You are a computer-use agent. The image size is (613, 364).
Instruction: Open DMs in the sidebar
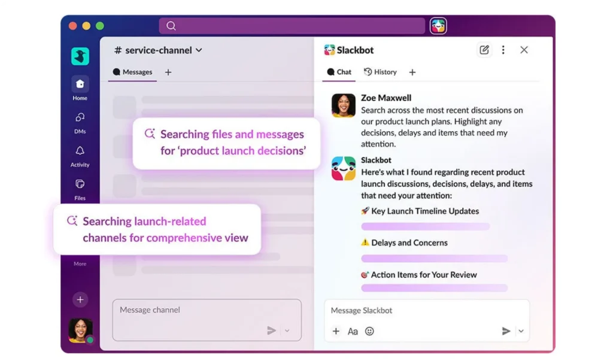pos(80,123)
